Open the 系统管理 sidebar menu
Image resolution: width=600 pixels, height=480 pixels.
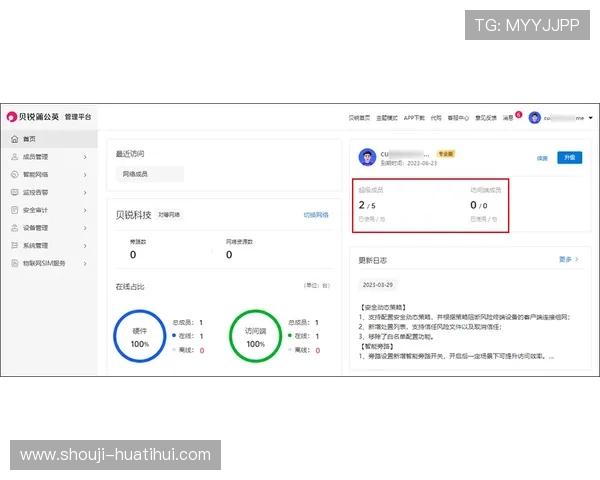click(49, 245)
